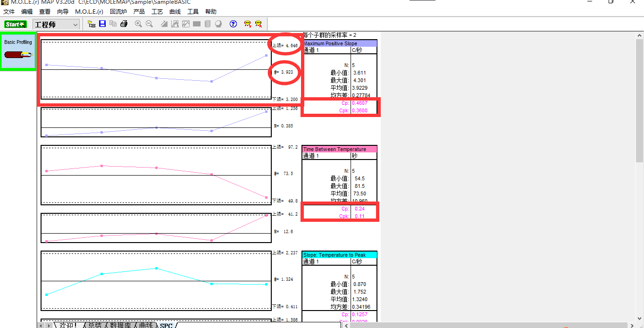Viewport: 644px width, 328px height.
Task: Click the Maximum Positive Slope table header
Action: (x=340, y=43)
